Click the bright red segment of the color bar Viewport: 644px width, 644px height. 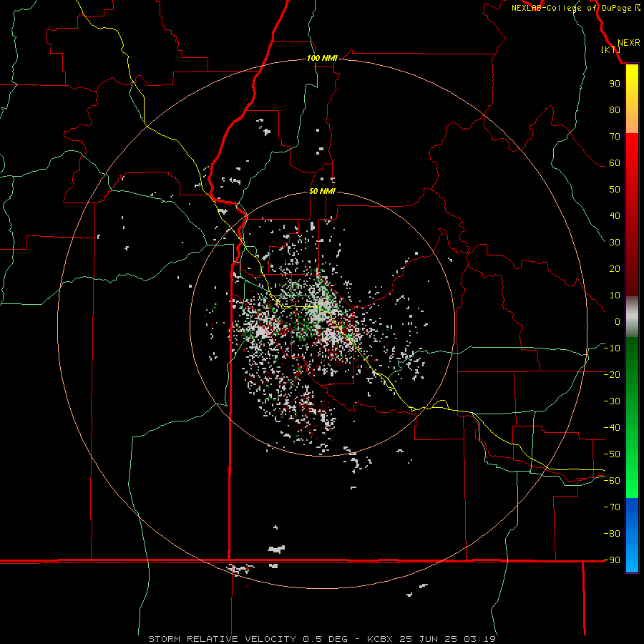pyautogui.click(x=632, y=156)
